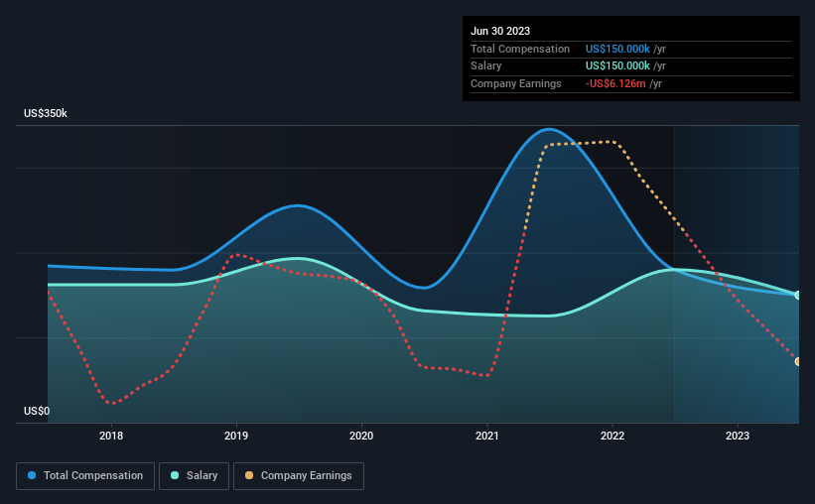Screen dimensions: 815x504
Task: Click the 2022 x-axis label
Action: tap(612, 436)
